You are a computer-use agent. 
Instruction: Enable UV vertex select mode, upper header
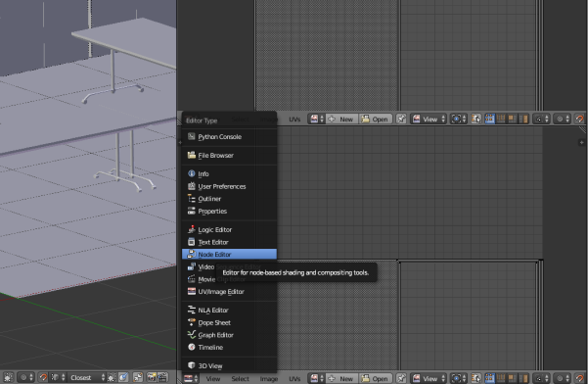pyautogui.click(x=490, y=119)
